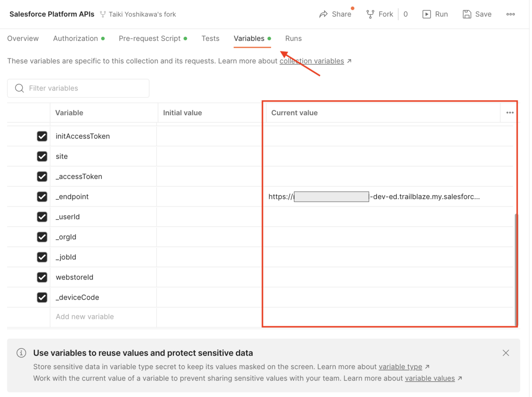Select the _deviceCode variable name
Screen dimensions: 532x397
coord(78,297)
